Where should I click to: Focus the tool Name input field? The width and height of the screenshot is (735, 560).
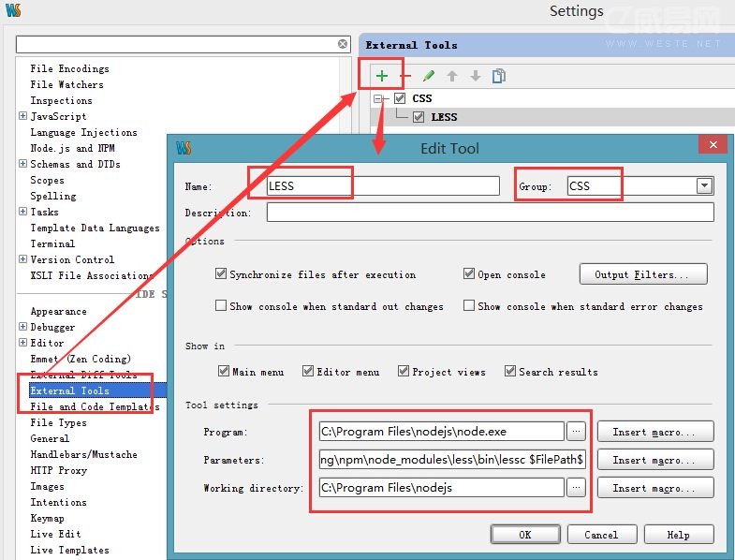point(383,185)
